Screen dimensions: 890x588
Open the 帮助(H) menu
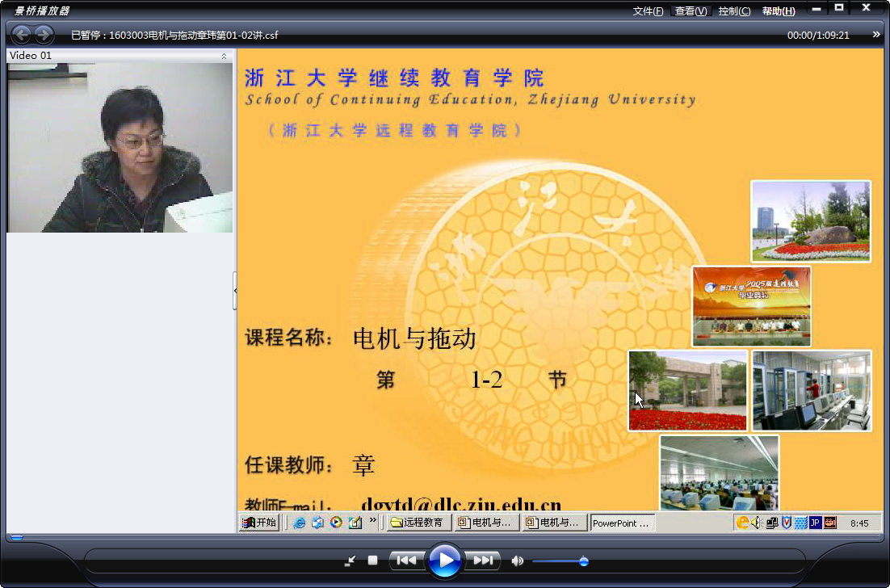(779, 10)
